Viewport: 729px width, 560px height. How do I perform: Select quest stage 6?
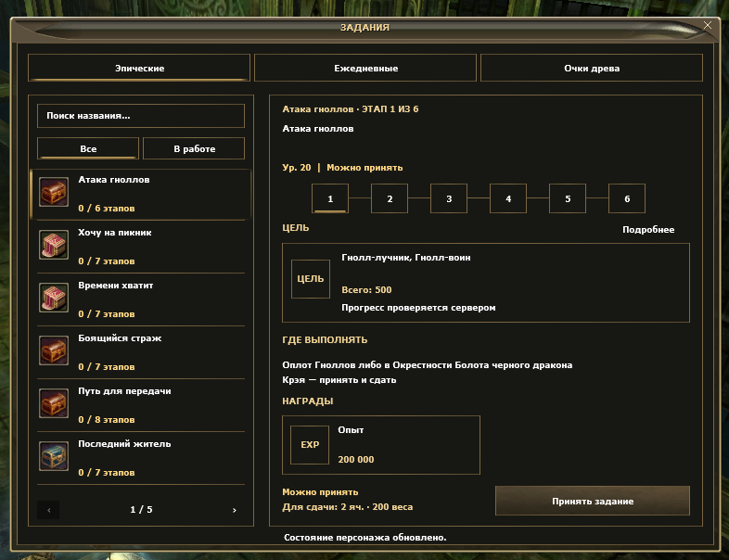[x=627, y=198]
